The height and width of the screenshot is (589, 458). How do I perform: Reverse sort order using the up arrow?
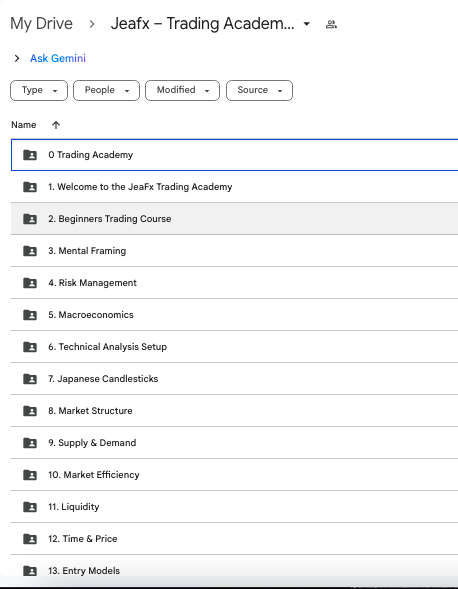(x=56, y=125)
